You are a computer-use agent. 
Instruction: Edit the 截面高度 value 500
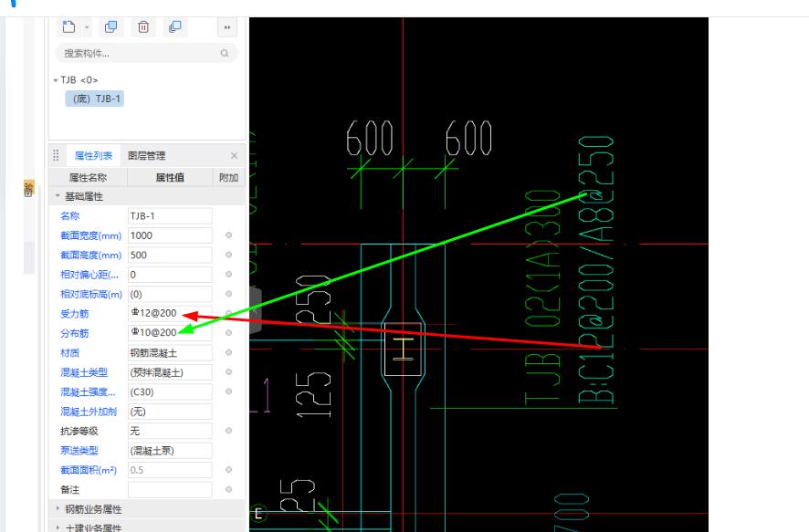click(170, 256)
